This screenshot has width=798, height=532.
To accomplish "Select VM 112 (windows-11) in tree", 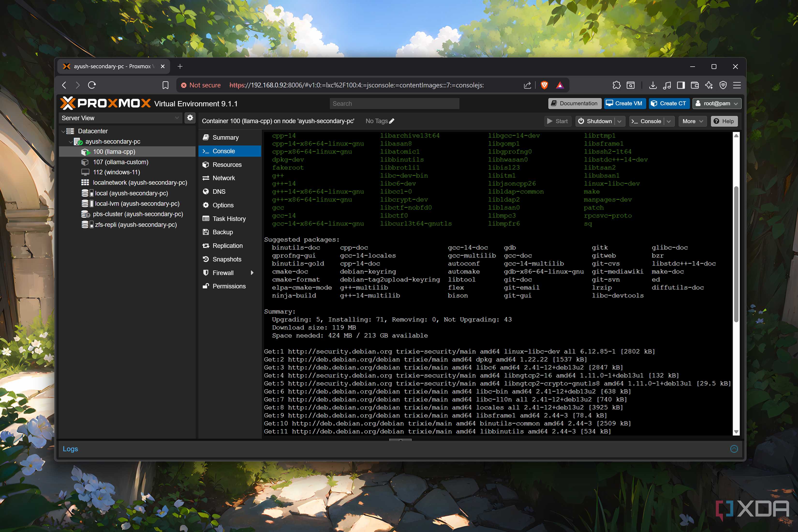I will coord(127,172).
